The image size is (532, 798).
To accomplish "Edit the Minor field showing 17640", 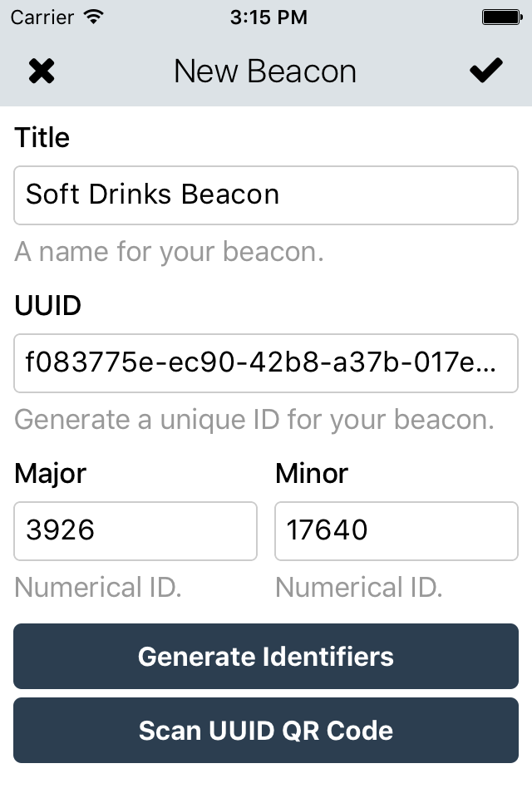I will (x=397, y=531).
